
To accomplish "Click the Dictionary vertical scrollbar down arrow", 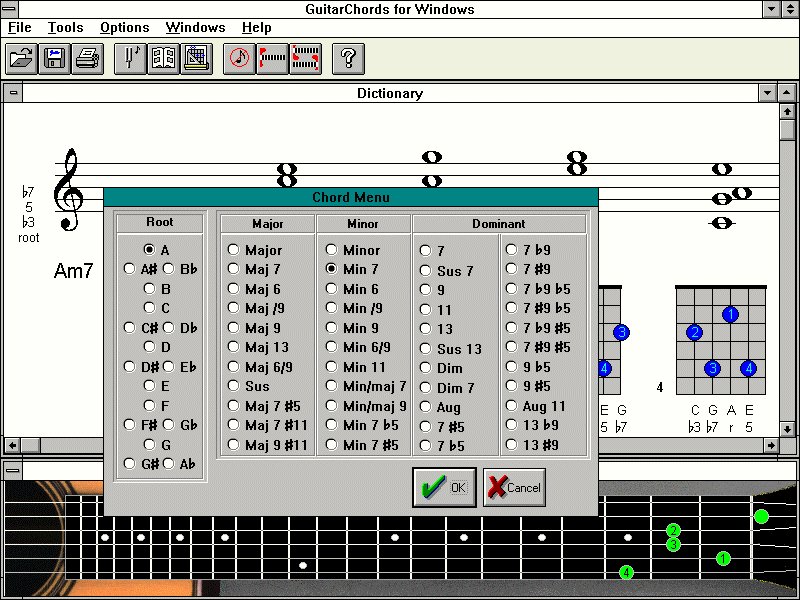I will [787, 429].
